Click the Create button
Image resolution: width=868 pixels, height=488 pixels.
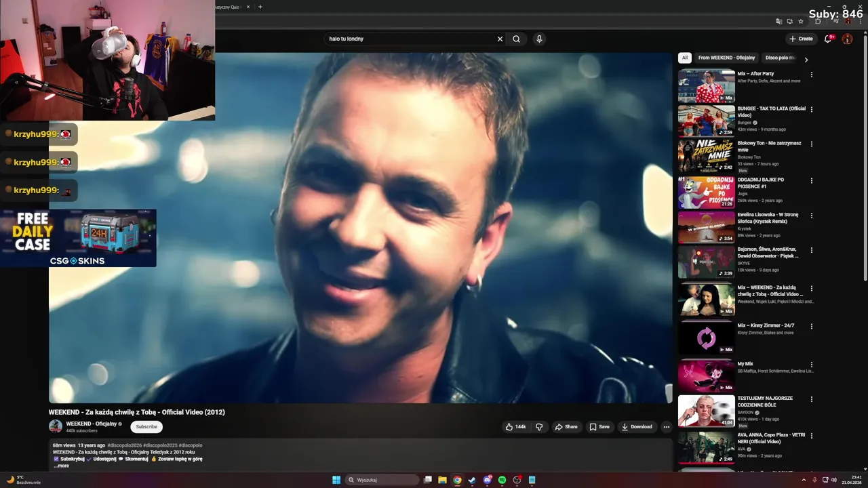tap(801, 39)
